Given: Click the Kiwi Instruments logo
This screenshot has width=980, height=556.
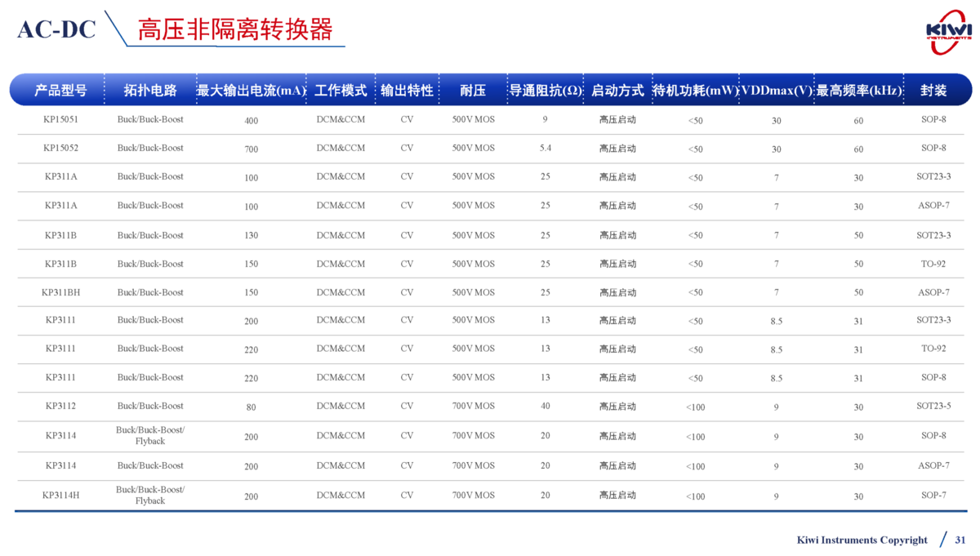Looking at the screenshot, I should click(x=949, y=31).
